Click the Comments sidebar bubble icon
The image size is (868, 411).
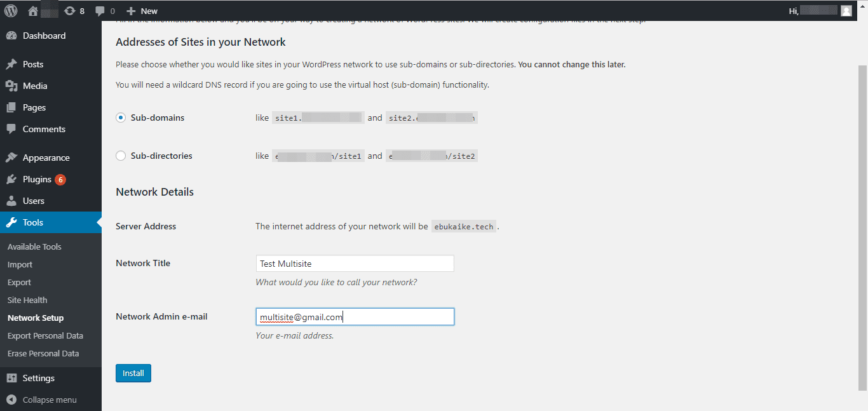click(11, 129)
